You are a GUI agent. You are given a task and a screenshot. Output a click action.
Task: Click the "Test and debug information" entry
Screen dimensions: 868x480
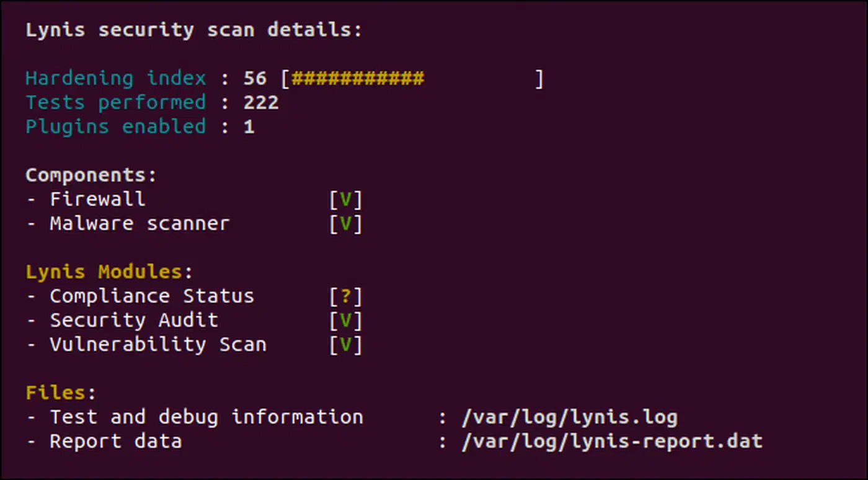pos(206,417)
